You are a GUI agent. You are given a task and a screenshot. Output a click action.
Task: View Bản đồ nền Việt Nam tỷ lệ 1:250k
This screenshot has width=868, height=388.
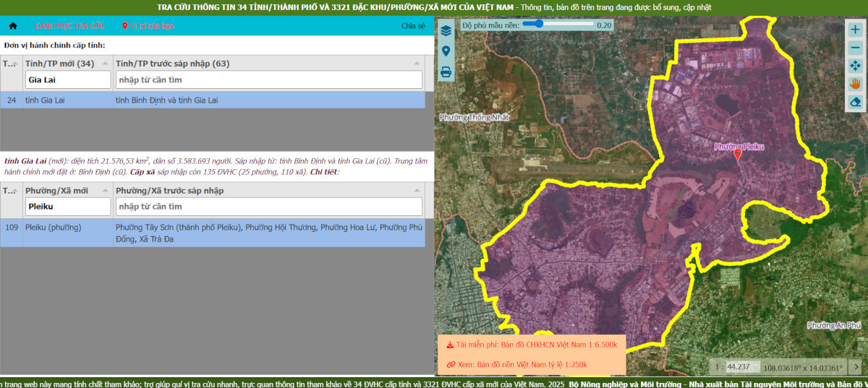pyautogui.click(x=517, y=364)
